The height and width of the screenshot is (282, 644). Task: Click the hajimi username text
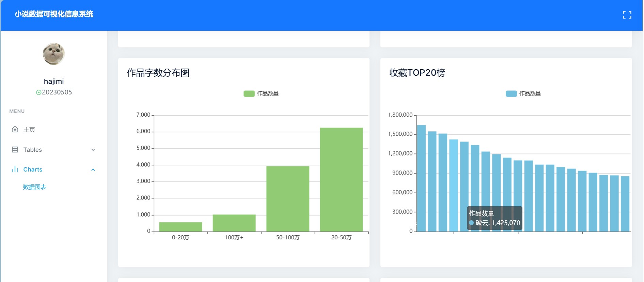pyautogui.click(x=54, y=81)
